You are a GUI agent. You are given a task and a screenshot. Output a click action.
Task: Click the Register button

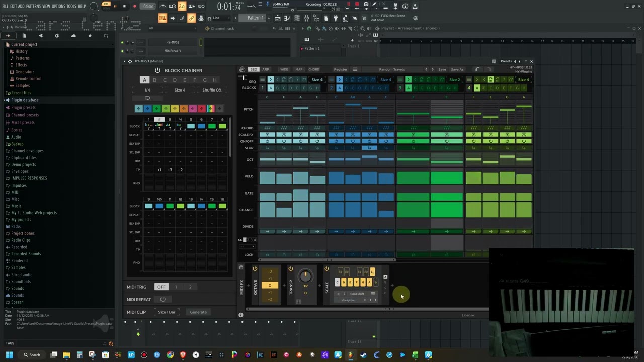click(x=341, y=69)
